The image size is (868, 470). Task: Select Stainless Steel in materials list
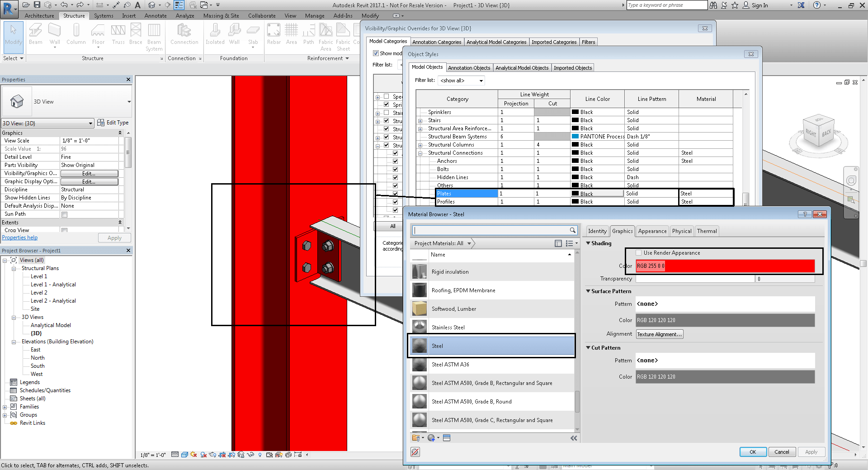(492, 328)
